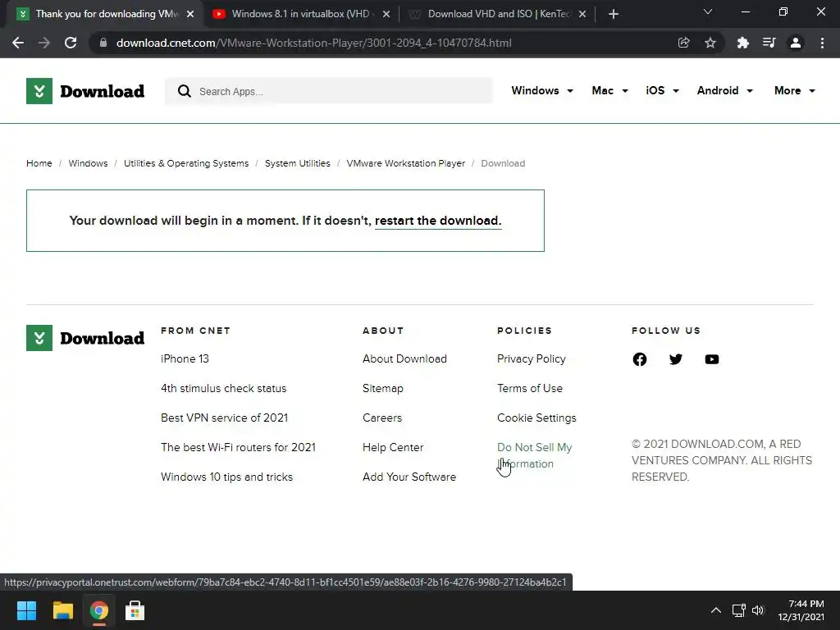Open a new browser tab
Viewport: 840px width, 630px height.
pos(614,14)
